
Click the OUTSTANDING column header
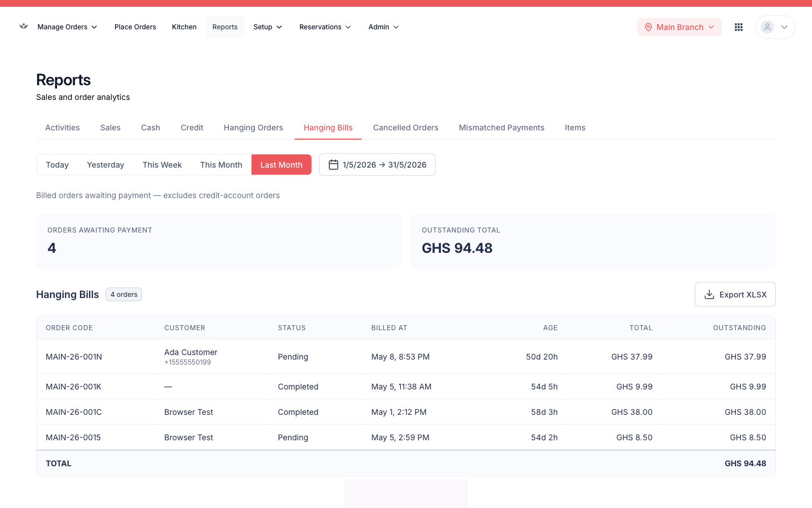(x=739, y=328)
